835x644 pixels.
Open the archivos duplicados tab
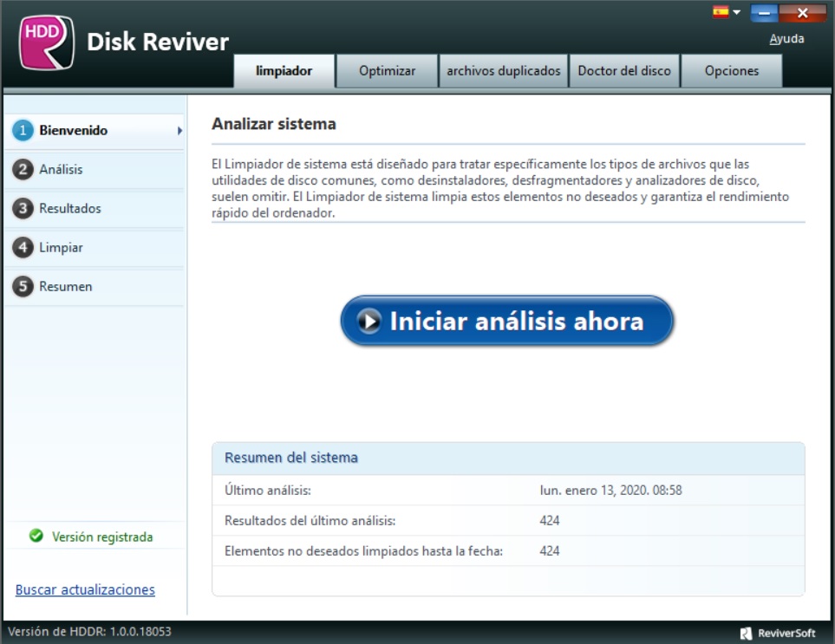point(503,71)
